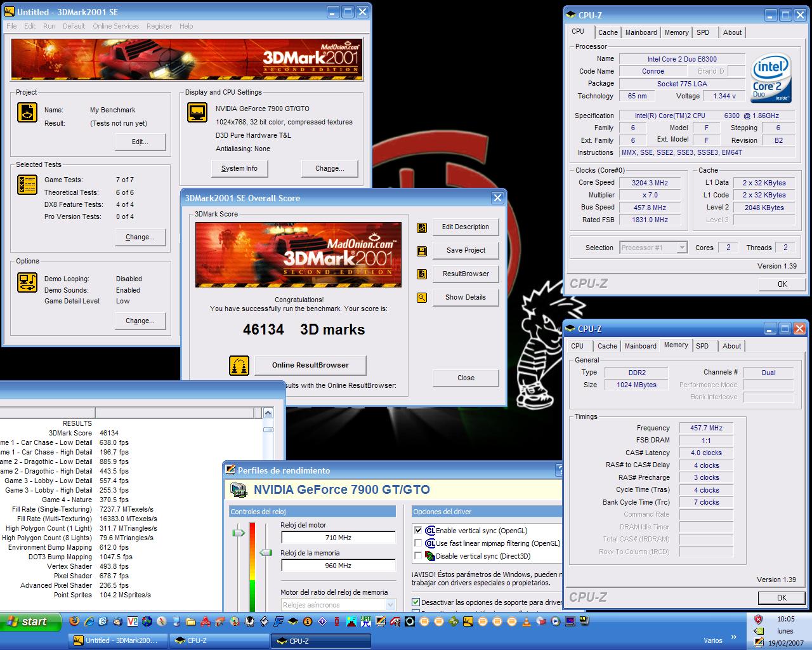Launch 3DMark2001 yellow icon in quick launch
Viewport: 812px width, 650px height.
click(468, 621)
